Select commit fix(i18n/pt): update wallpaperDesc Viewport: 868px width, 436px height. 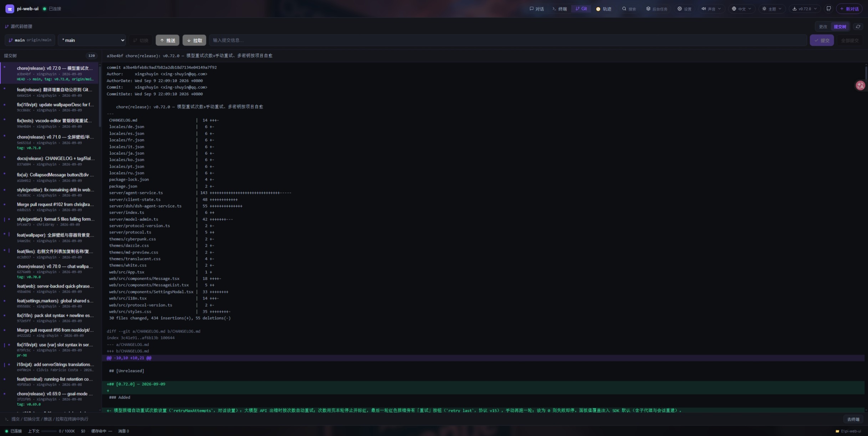(50, 107)
